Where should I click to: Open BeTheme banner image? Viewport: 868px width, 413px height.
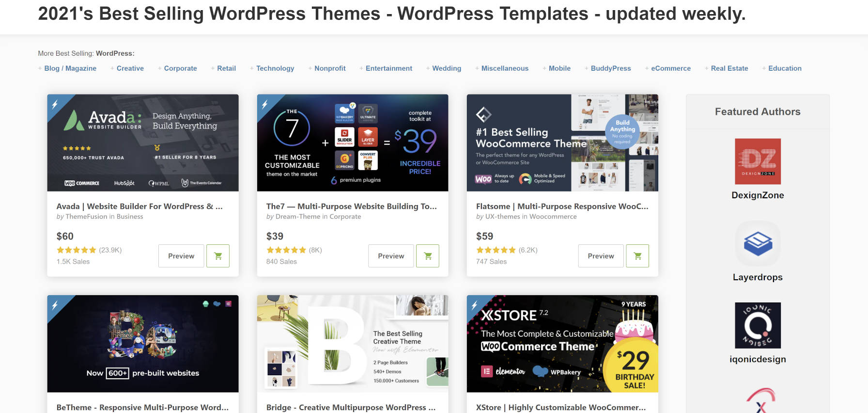(143, 344)
